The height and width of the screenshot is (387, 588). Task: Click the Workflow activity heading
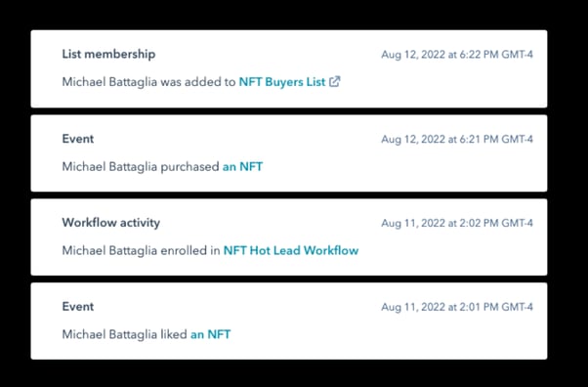(111, 223)
